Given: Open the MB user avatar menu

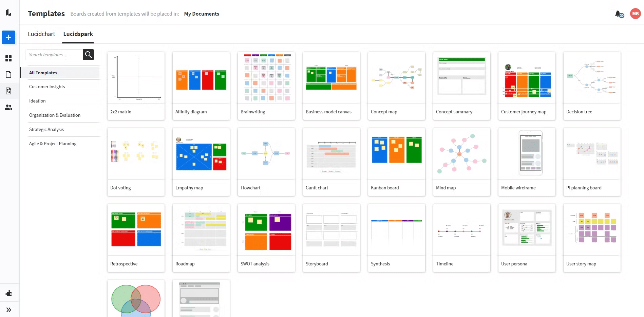Looking at the screenshot, I should (x=635, y=14).
